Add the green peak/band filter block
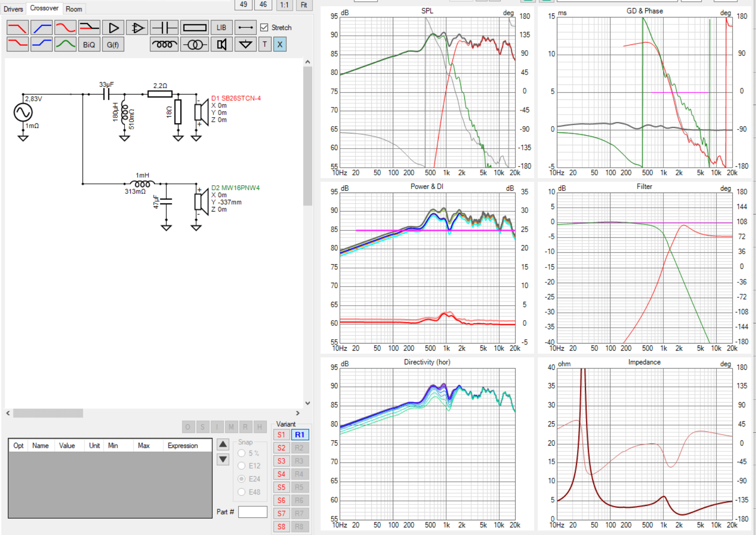 pyautogui.click(x=65, y=44)
